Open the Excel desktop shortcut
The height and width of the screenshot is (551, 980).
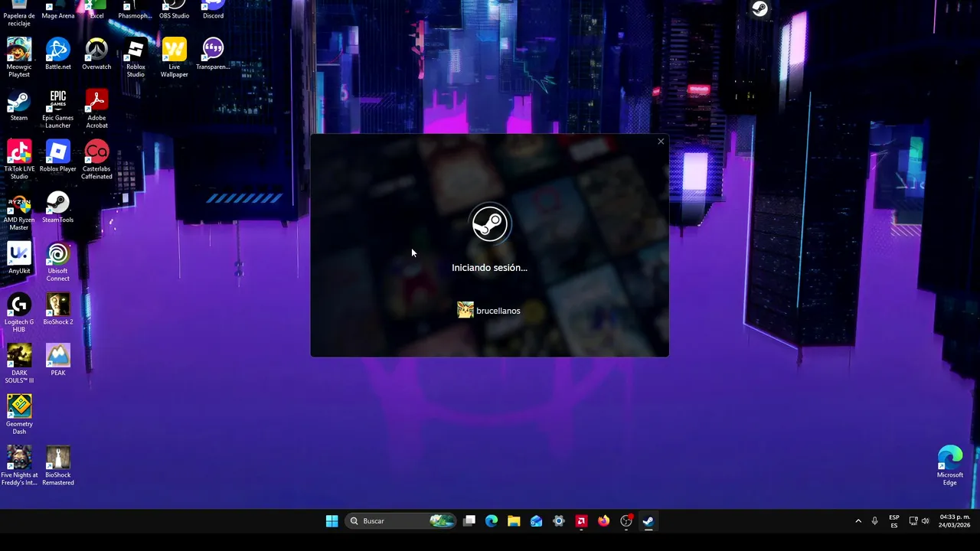(96, 11)
